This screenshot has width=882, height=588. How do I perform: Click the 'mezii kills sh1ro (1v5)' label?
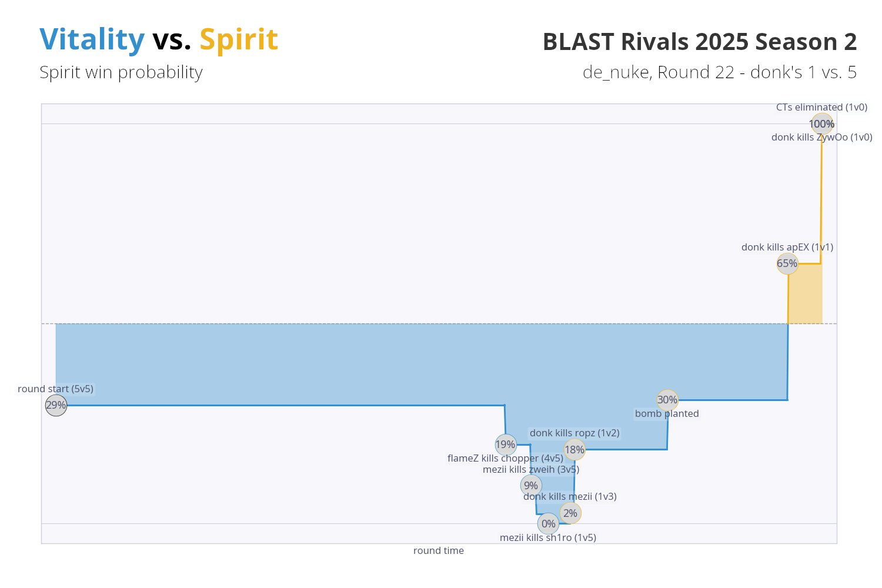pos(547,537)
